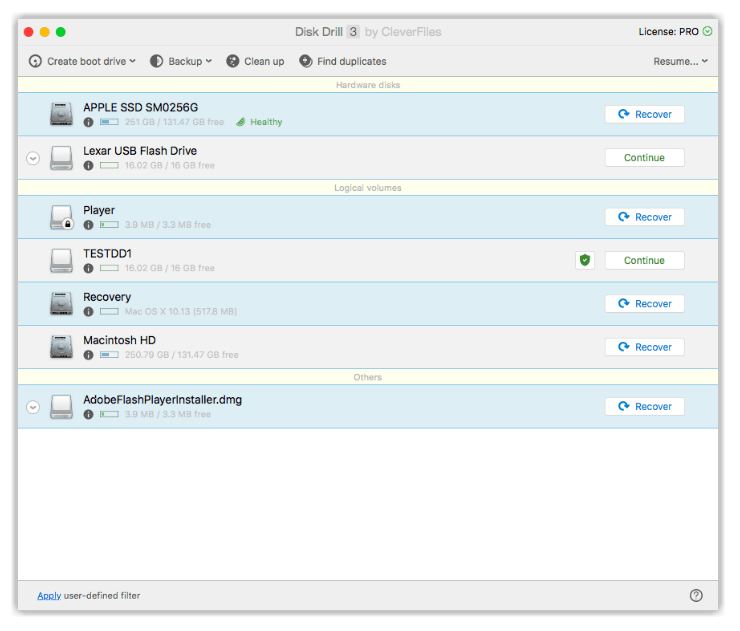Click the License PRO status icon

coord(707,32)
